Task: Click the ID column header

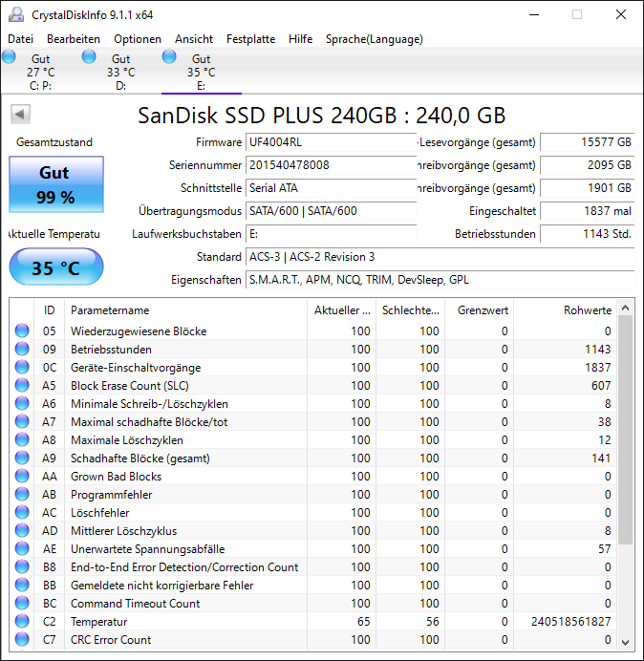Action: tap(49, 310)
